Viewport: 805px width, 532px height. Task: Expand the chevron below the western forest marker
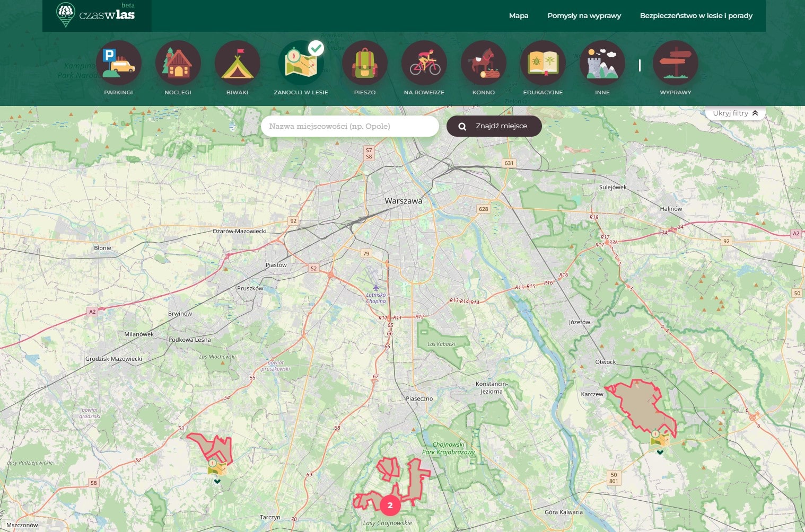pyautogui.click(x=217, y=481)
